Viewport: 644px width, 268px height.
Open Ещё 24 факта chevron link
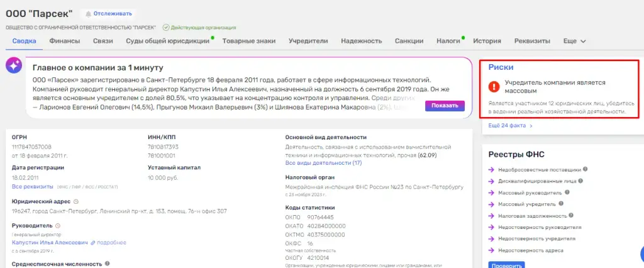tap(511, 126)
